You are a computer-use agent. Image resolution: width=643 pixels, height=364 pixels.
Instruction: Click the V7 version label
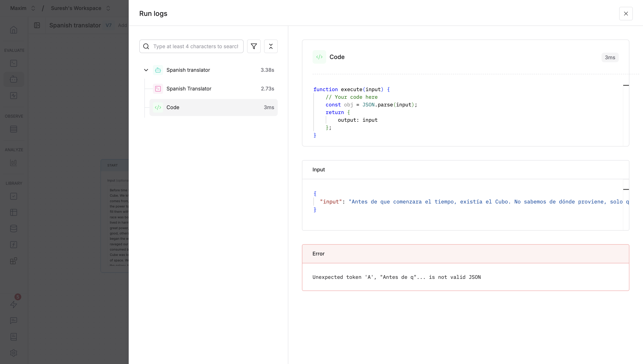point(109,25)
